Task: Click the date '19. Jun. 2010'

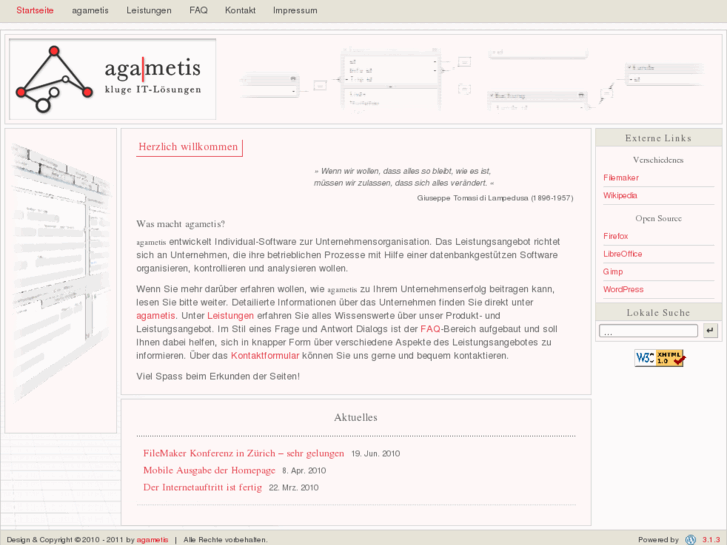Action: 376,454
